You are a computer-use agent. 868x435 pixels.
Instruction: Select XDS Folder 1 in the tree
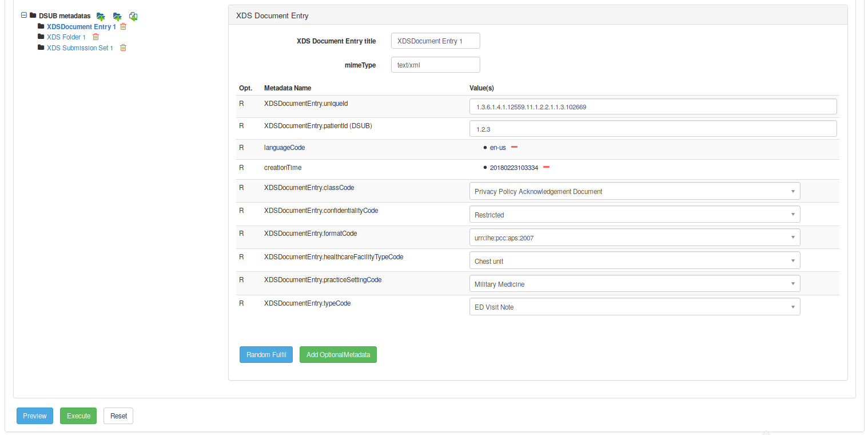point(66,37)
